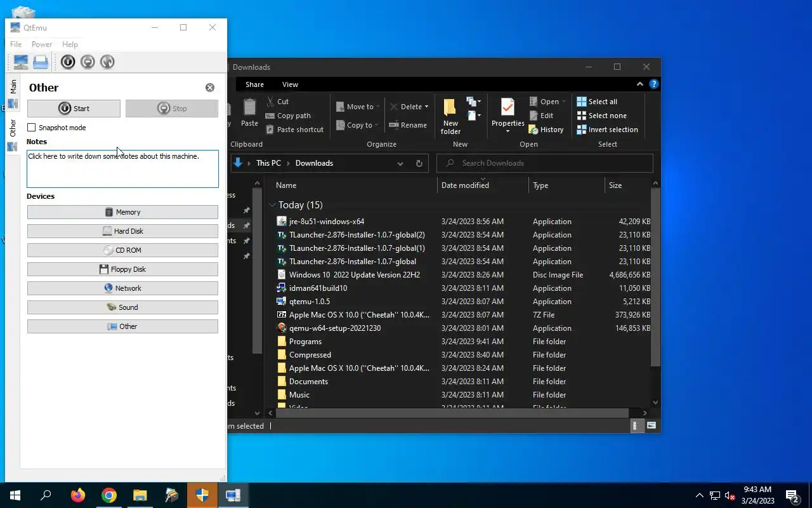The image size is (812, 508).
Task: Open the Copy to dropdown
Action: [358, 125]
